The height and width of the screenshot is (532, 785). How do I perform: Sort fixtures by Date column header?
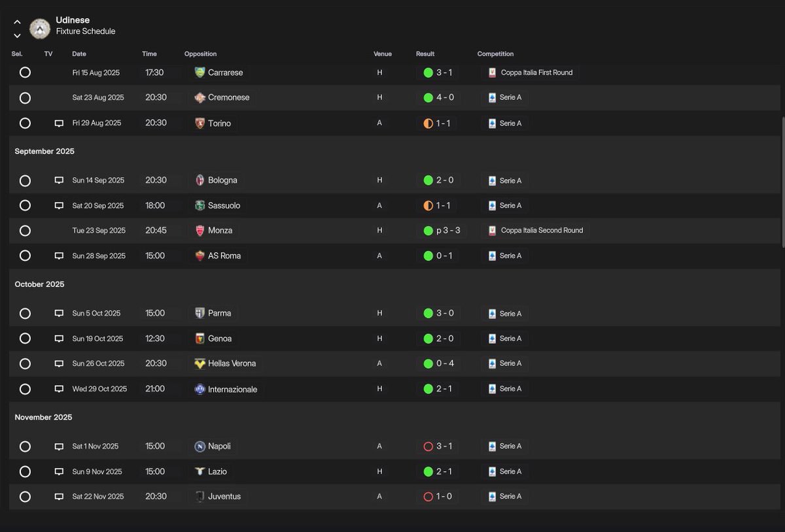coord(79,54)
